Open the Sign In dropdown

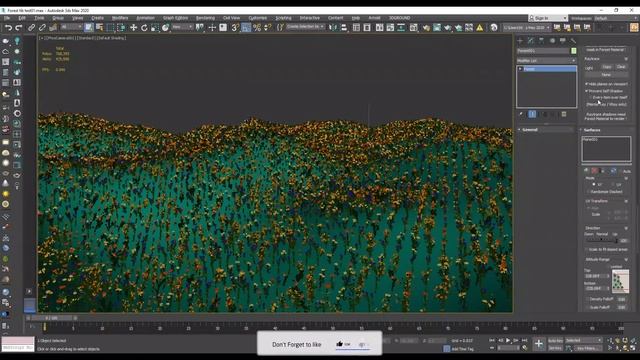[548, 18]
